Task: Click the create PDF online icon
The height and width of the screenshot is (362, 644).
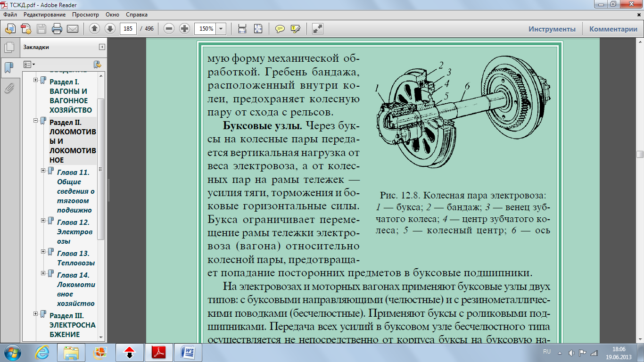Action: (10, 29)
